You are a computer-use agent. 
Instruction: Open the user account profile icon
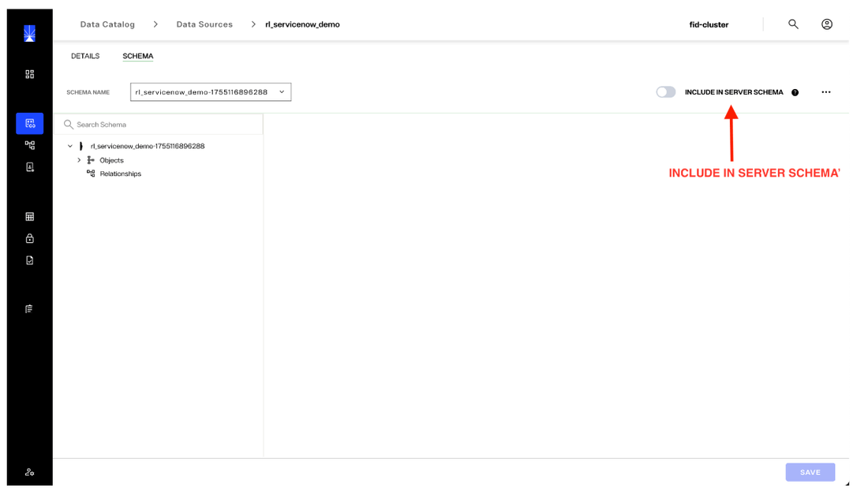click(826, 24)
